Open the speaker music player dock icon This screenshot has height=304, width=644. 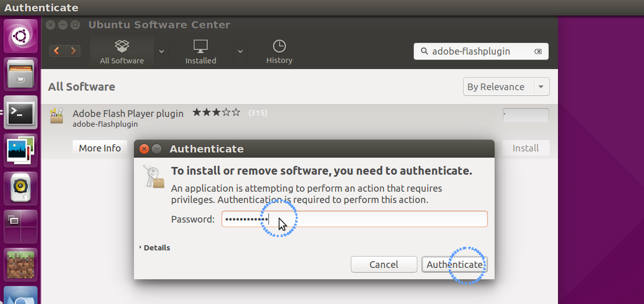click(21, 188)
